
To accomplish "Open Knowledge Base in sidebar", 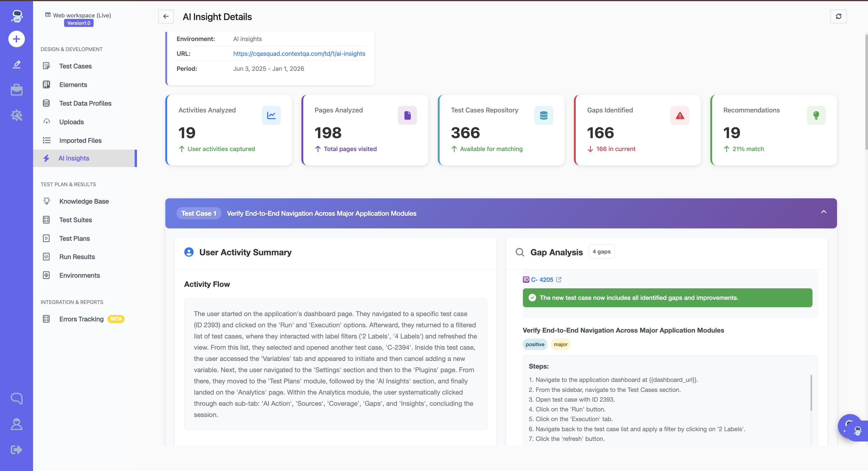I will pos(84,201).
